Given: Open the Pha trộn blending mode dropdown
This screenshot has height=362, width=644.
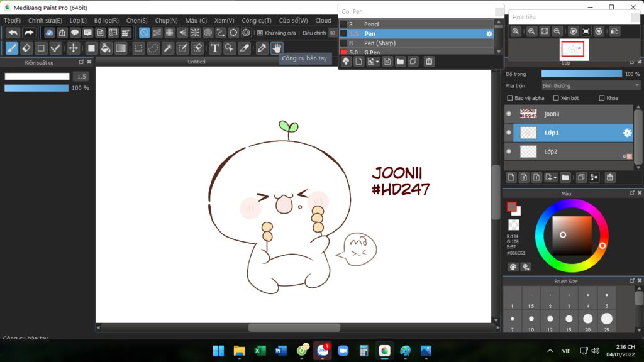Looking at the screenshot, I should point(590,85).
